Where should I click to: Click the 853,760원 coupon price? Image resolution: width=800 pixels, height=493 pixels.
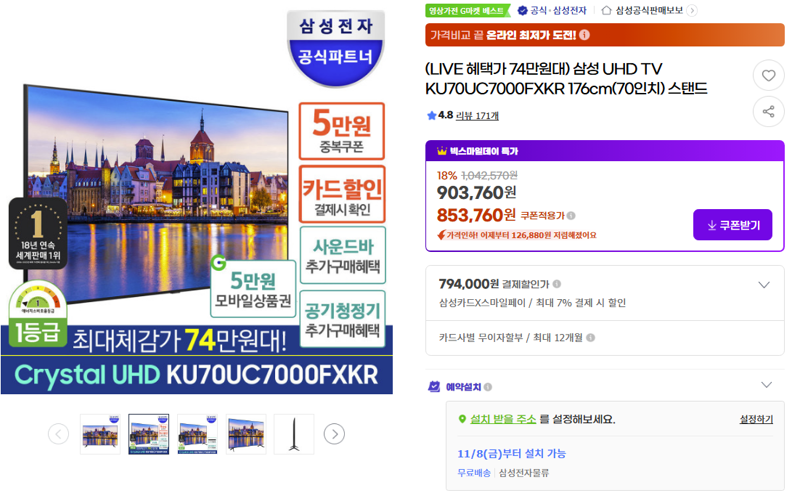tap(476, 215)
